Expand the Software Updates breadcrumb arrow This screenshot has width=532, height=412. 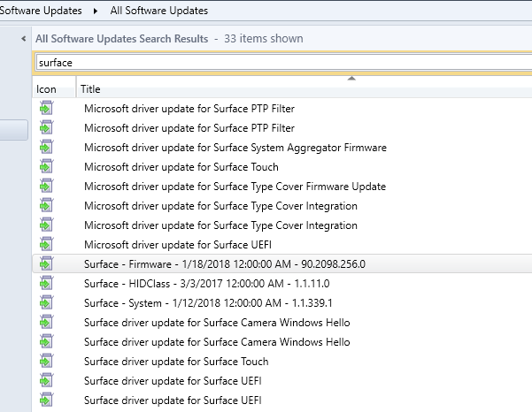96,11
